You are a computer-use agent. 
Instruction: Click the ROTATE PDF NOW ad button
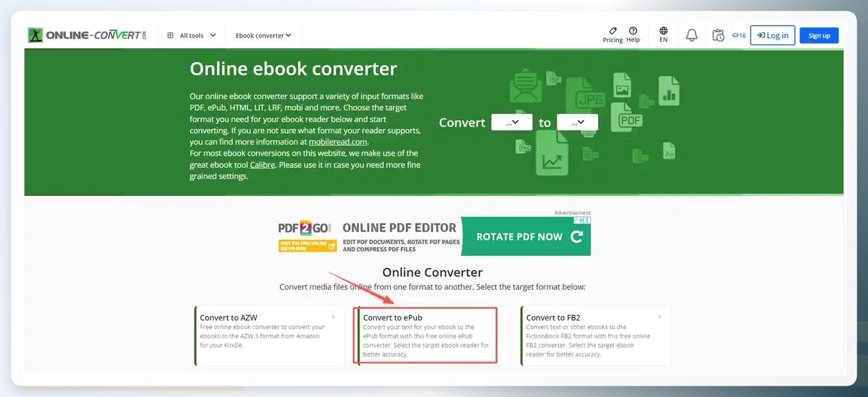[x=526, y=237]
